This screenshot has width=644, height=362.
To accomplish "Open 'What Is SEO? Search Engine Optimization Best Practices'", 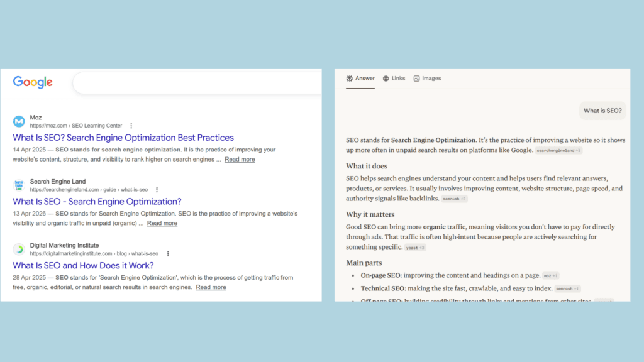I will point(123,138).
